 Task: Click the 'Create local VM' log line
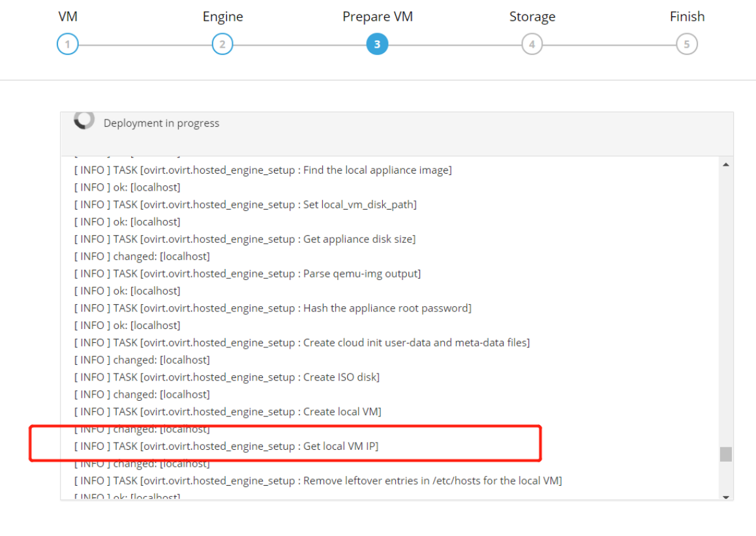(228, 412)
